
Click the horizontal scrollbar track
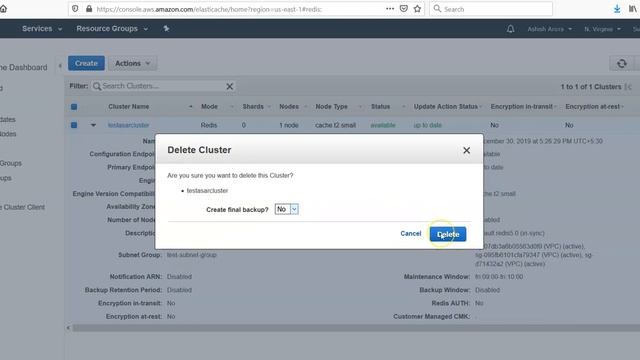[x=356, y=328]
